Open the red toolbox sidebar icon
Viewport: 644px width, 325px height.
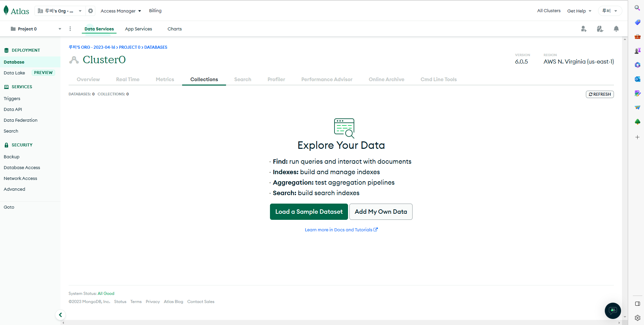click(x=637, y=37)
